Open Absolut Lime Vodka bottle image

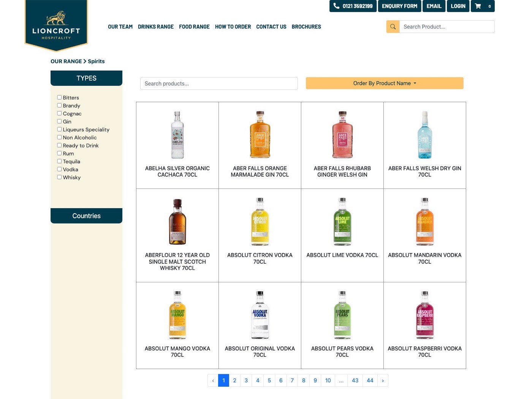tap(342, 222)
